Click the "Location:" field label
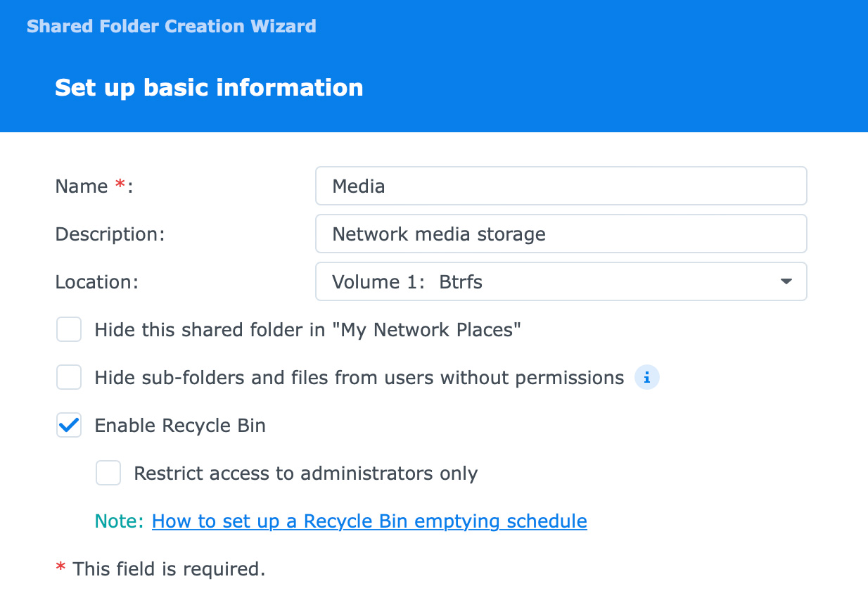868x598 pixels. coord(97,282)
